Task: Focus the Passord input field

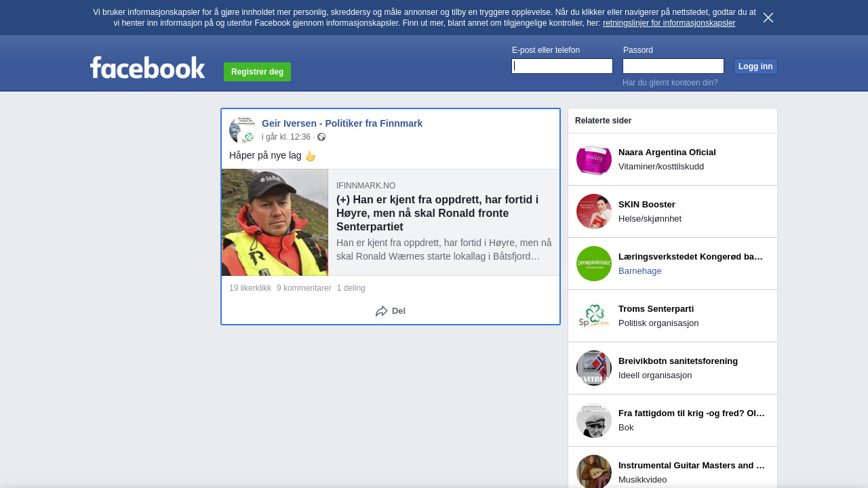Action: click(x=673, y=66)
